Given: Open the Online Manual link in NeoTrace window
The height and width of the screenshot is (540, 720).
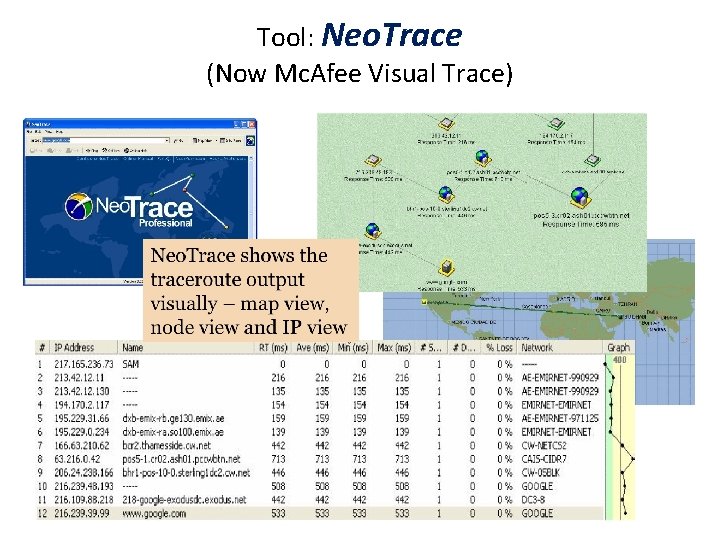Looking at the screenshot, I should 139,159.
